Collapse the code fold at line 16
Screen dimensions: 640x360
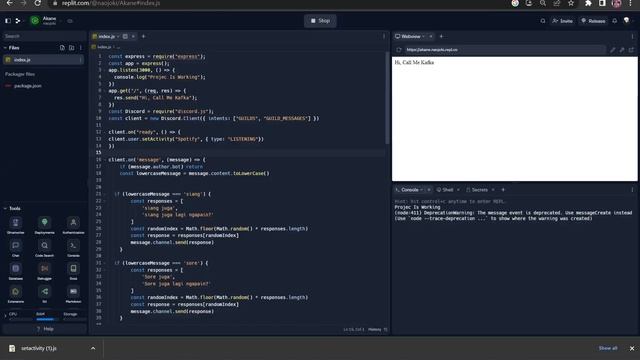[104, 160]
